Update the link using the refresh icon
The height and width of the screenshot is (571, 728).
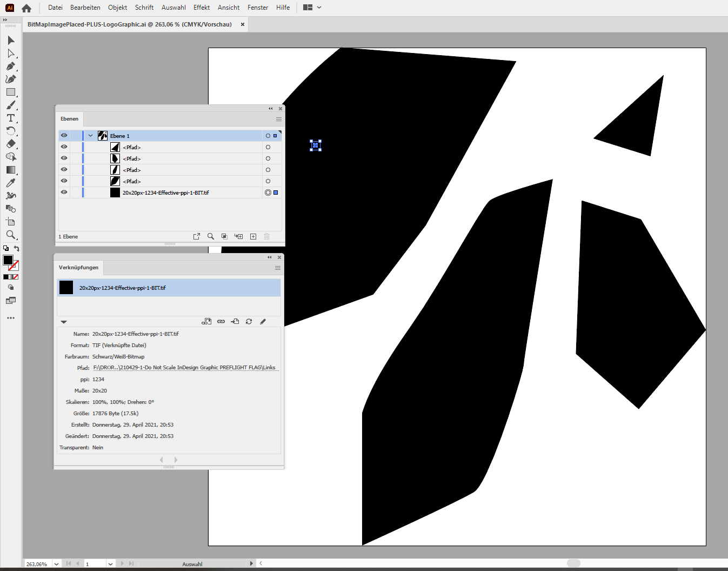249,321
